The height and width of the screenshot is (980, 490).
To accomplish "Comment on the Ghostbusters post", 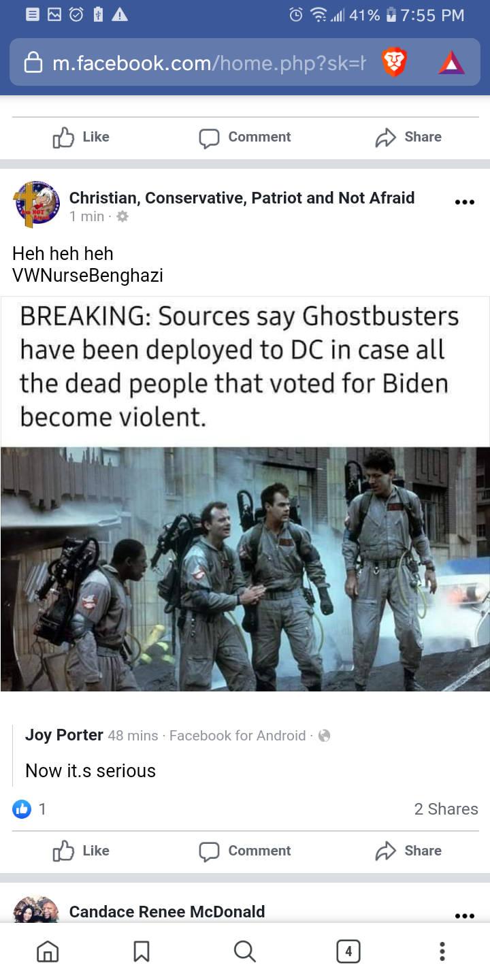I will click(x=245, y=851).
